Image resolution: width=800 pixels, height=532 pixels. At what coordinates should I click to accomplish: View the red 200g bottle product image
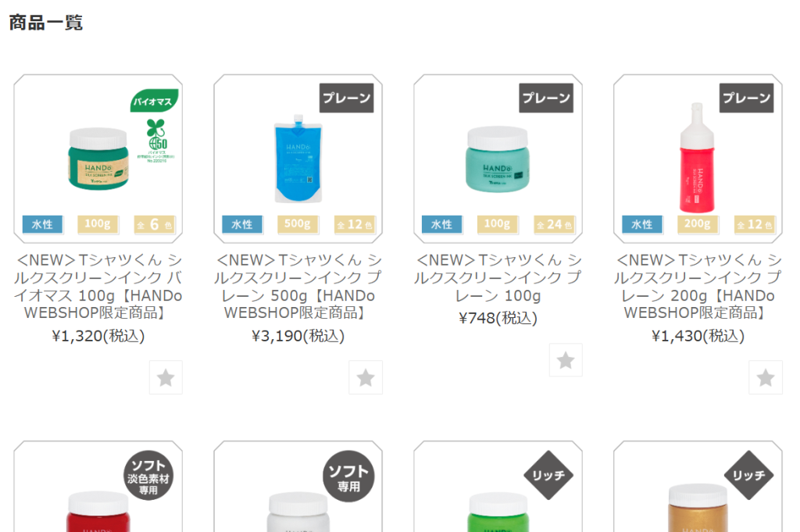click(697, 160)
